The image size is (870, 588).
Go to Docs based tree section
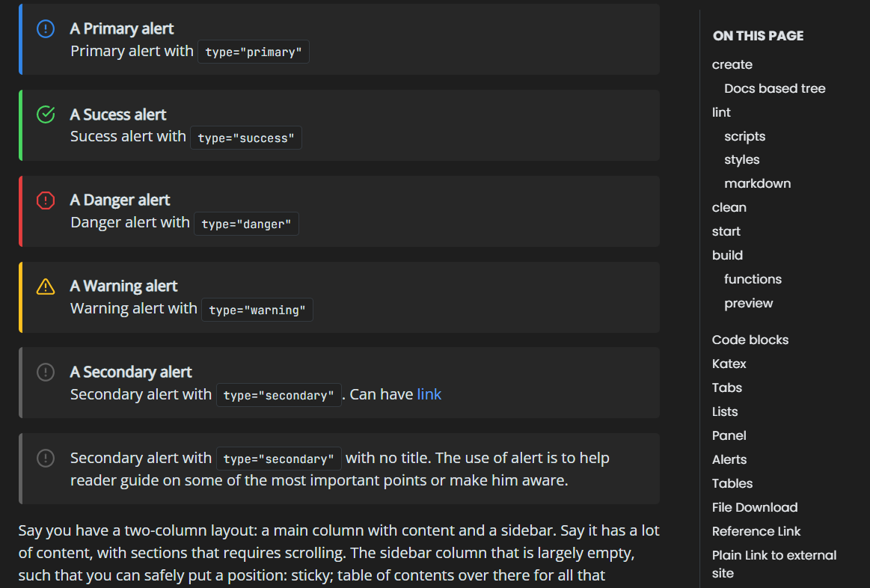click(x=774, y=88)
